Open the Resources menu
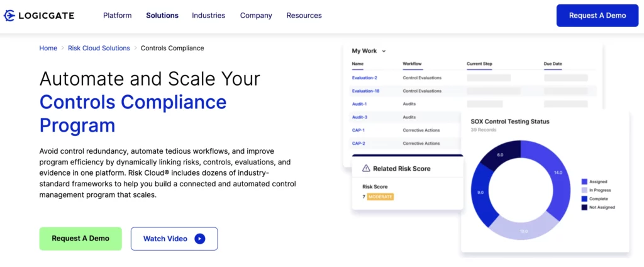The width and height of the screenshot is (644, 267). pos(304,16)
